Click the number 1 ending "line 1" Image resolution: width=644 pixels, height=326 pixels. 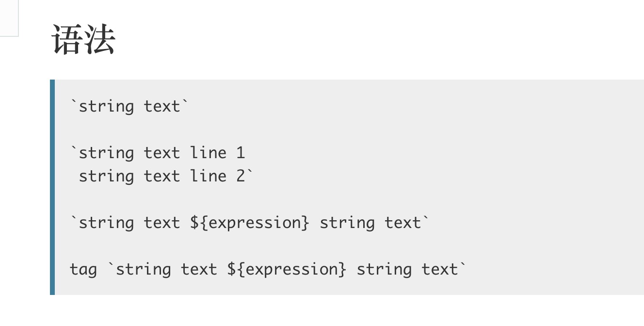point(241,153)
